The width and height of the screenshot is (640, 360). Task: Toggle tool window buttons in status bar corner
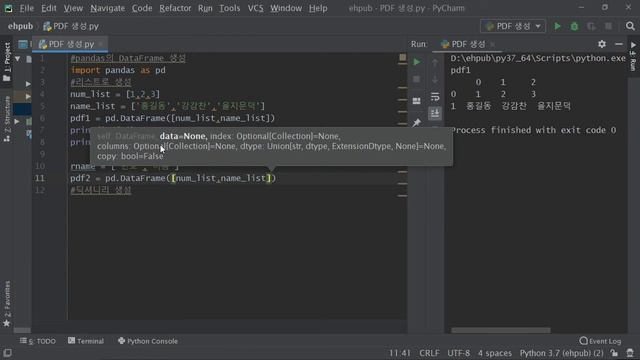[7, 353]
